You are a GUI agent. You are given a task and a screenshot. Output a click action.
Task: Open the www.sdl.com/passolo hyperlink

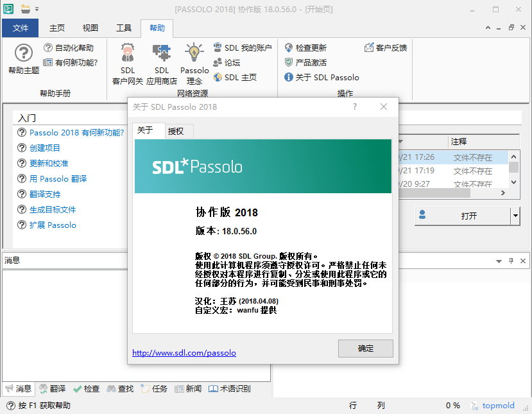[x=184, y=353]
